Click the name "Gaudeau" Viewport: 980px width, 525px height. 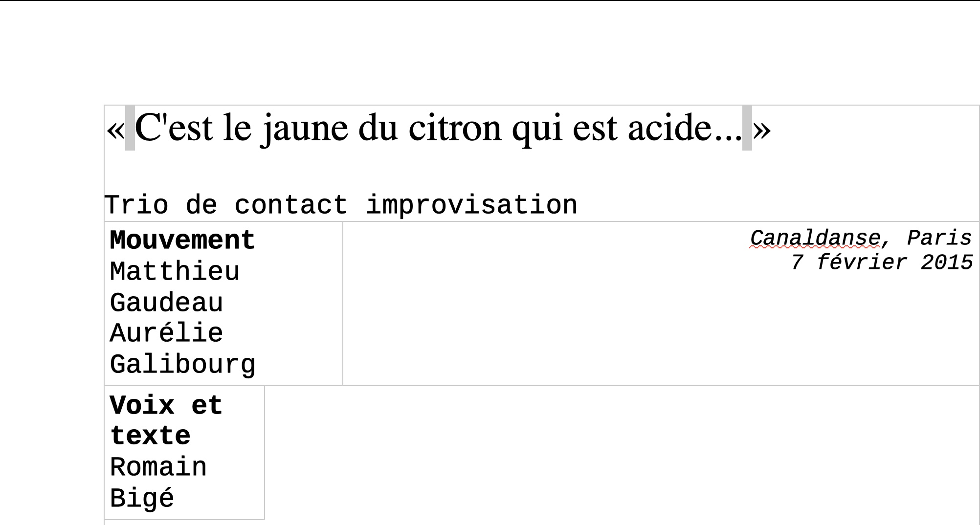pos(166,303)
